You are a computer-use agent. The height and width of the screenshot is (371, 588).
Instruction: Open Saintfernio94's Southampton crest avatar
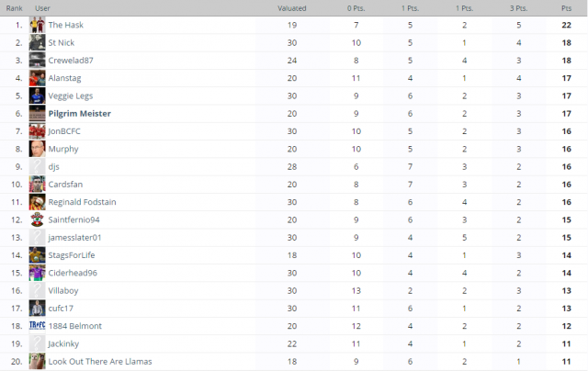coord(37,220)
